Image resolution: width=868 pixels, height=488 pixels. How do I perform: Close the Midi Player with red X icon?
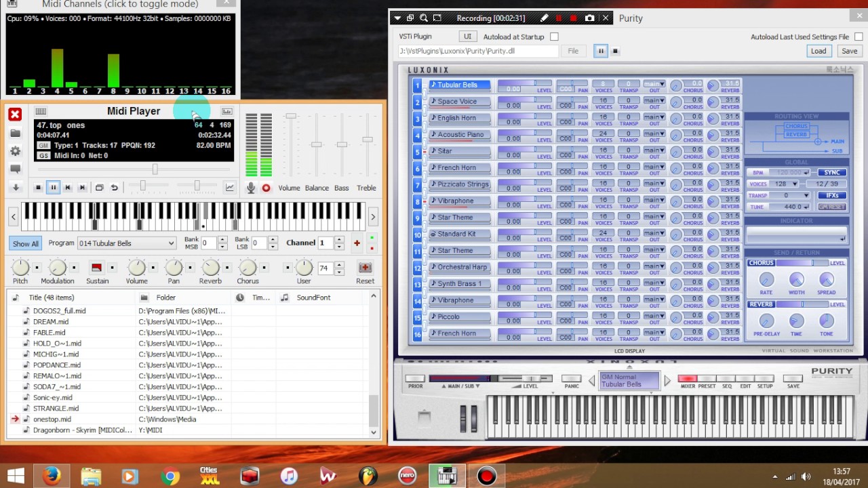click(x=15, y=115)
